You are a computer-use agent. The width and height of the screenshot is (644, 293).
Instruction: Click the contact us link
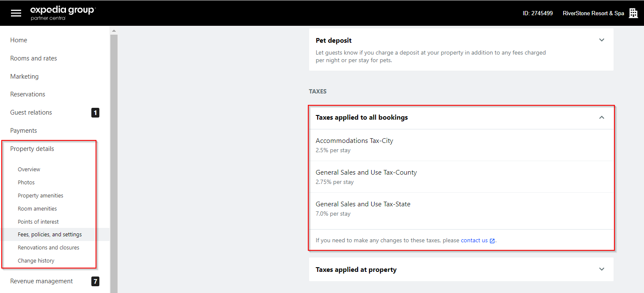point(474,241)
